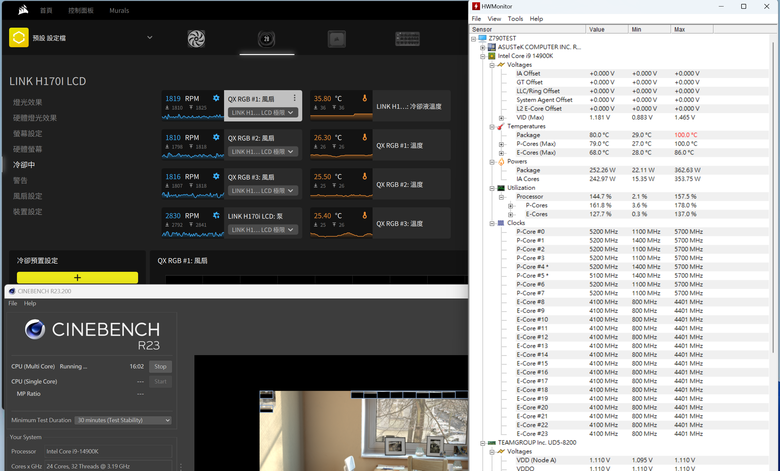Click the Z790TEST computer icon in HWMonitor
The height and width of the screenshot is (471, 780).
[x=482, y=38]
